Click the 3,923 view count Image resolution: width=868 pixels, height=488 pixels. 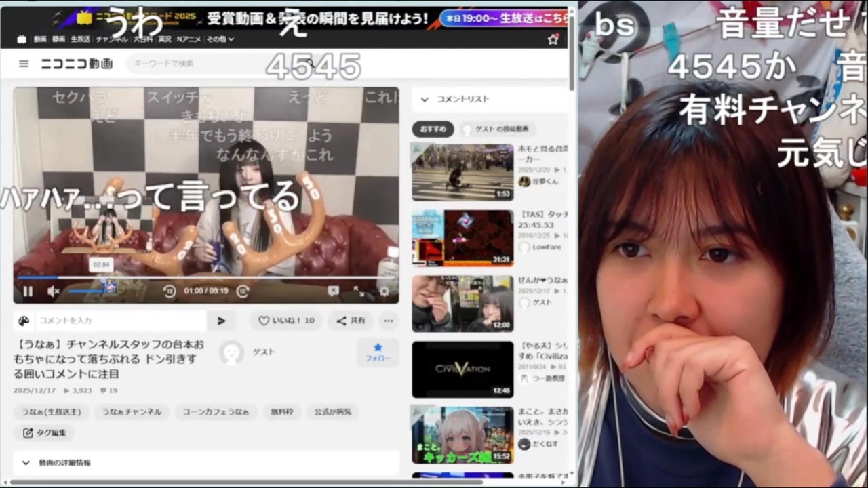(77, 390)
